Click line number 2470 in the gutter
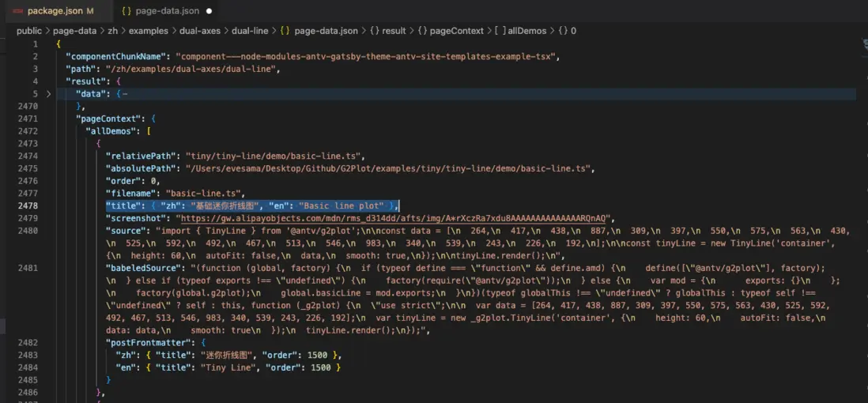Viewport: 868px width, 403px height. coord(28,106)
